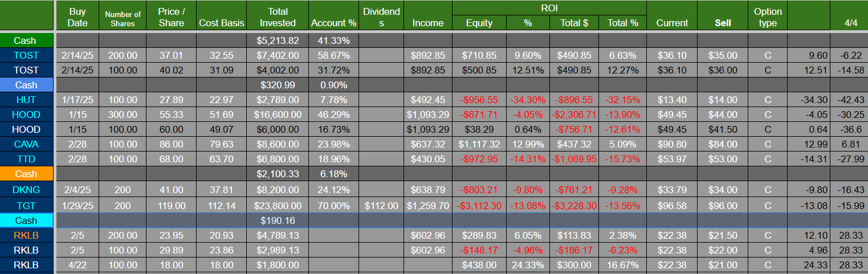Select TOST total invested '$4,002.00'
Viewport: 868px width, 274px height.
(x=278, y=70)
